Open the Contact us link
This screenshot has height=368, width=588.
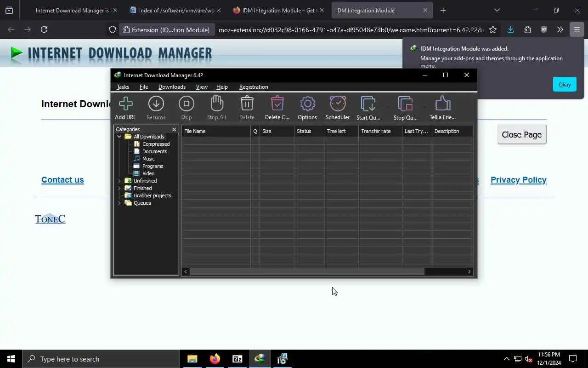[x=62, y=180]
